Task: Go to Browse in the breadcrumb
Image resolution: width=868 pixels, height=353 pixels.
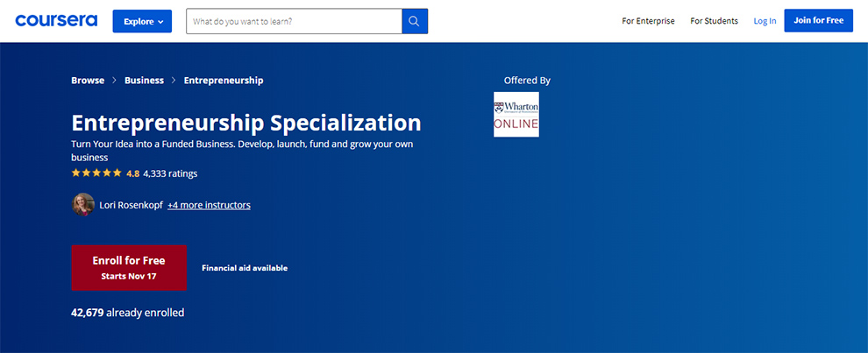Action: (88, 81)
